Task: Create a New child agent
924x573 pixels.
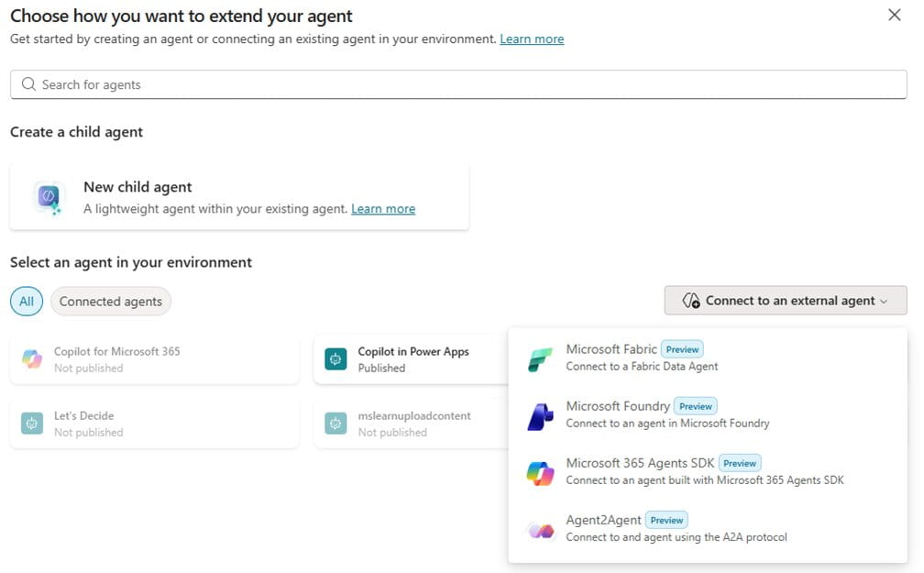Action: 137,186
